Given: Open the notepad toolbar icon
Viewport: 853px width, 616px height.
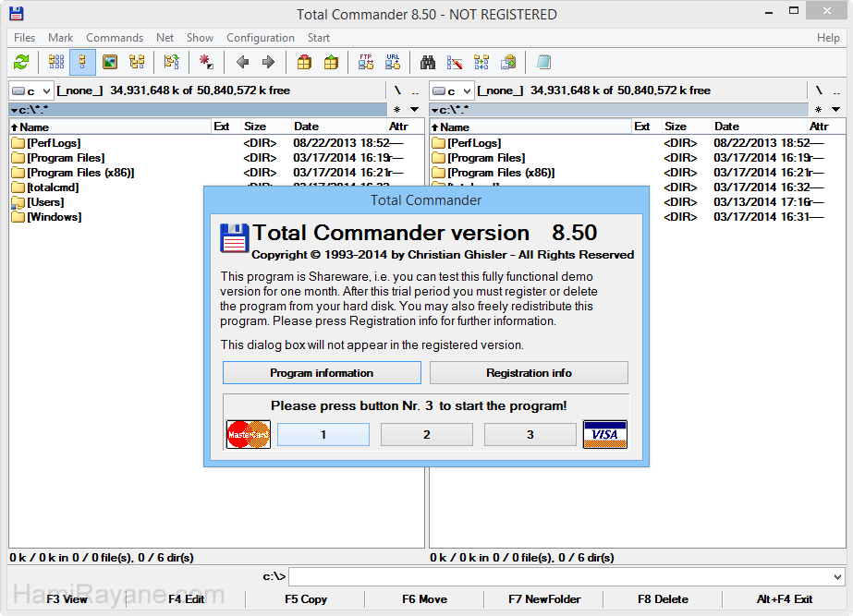Looking at the screenshot, I should point(543,62).
